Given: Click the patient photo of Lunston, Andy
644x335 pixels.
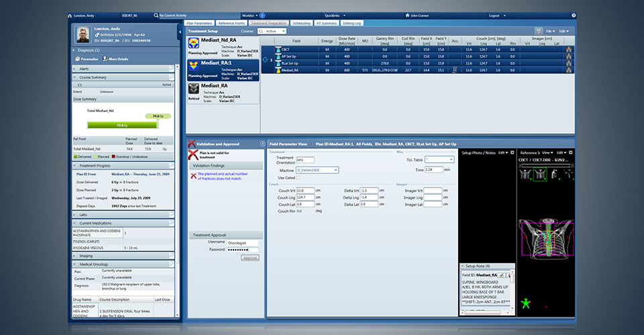Looking at the screenshot, I should pos(83,35).
